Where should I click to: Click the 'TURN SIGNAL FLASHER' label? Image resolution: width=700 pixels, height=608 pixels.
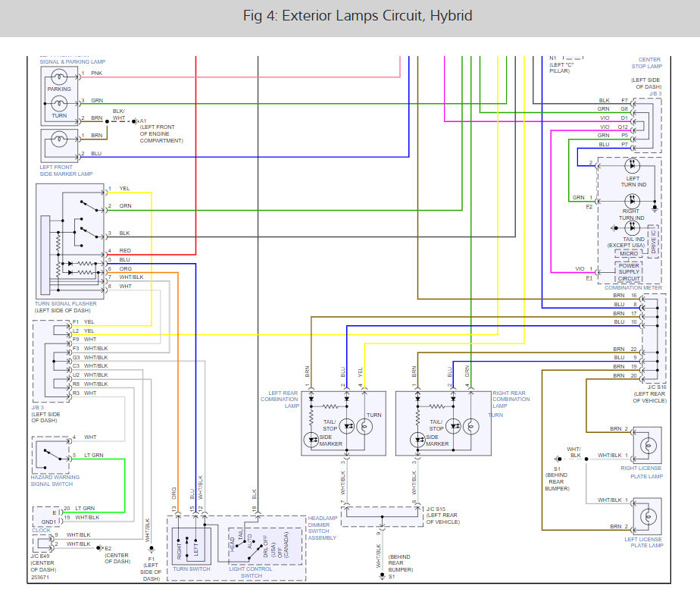(66, 303)
